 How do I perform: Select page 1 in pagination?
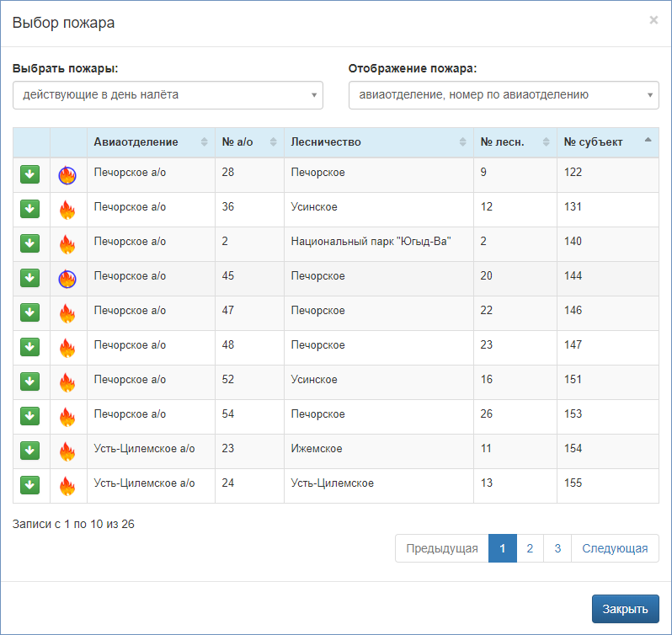(x=503, y=548)
